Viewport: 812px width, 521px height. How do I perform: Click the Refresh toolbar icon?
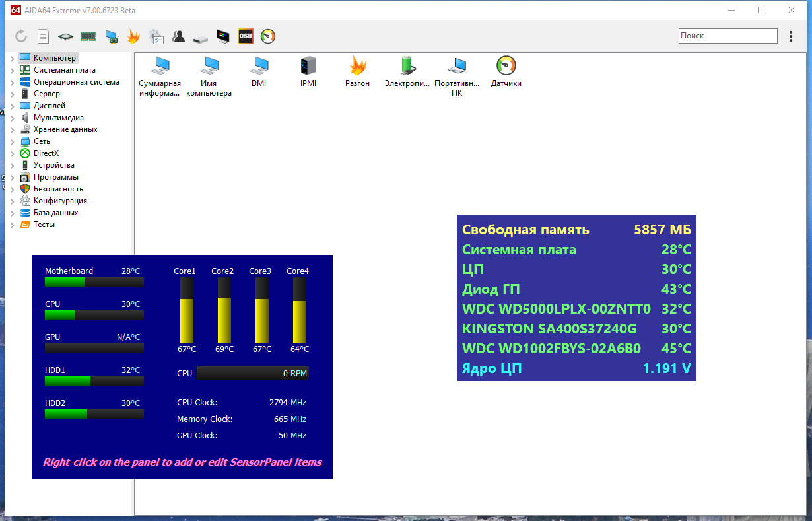21,36
